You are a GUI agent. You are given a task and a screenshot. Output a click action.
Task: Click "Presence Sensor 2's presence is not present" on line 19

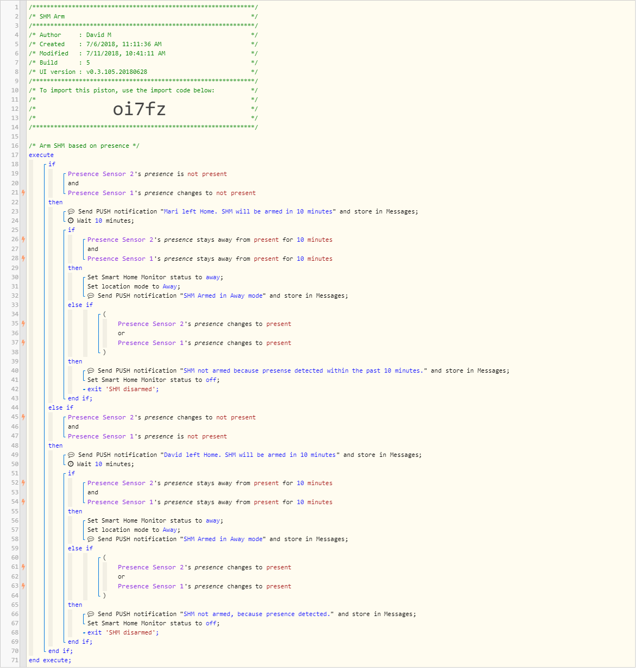coord(147,174)
